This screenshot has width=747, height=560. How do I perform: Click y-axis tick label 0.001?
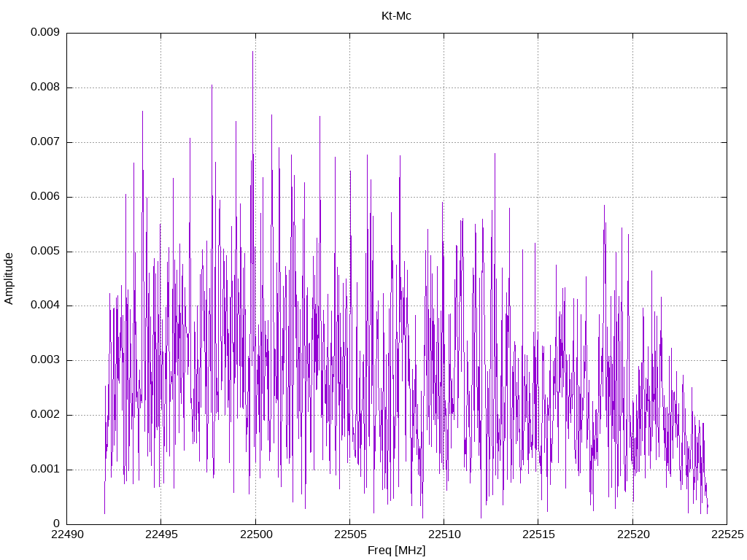pyautogui.click(x=44, y=469)
